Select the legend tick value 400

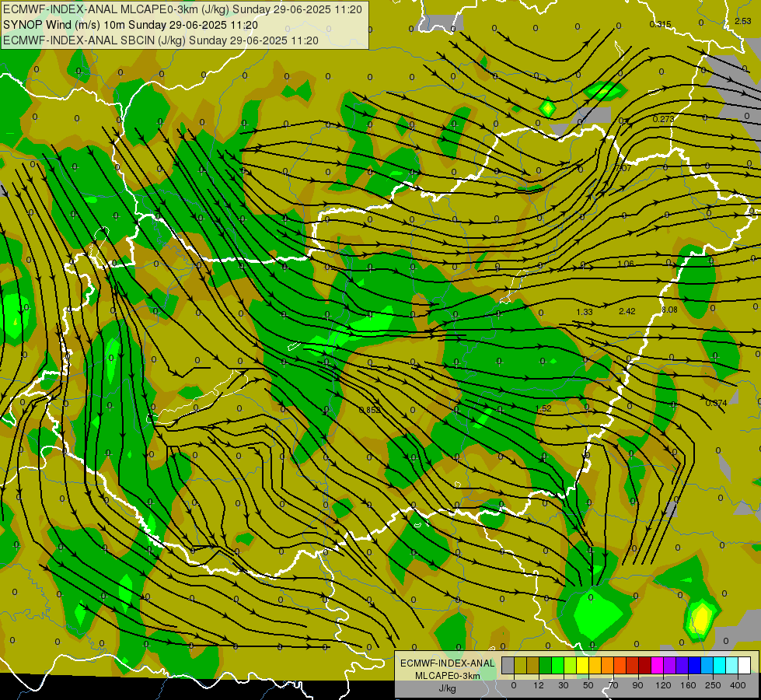pyautogui.click(x=738, y=685)
